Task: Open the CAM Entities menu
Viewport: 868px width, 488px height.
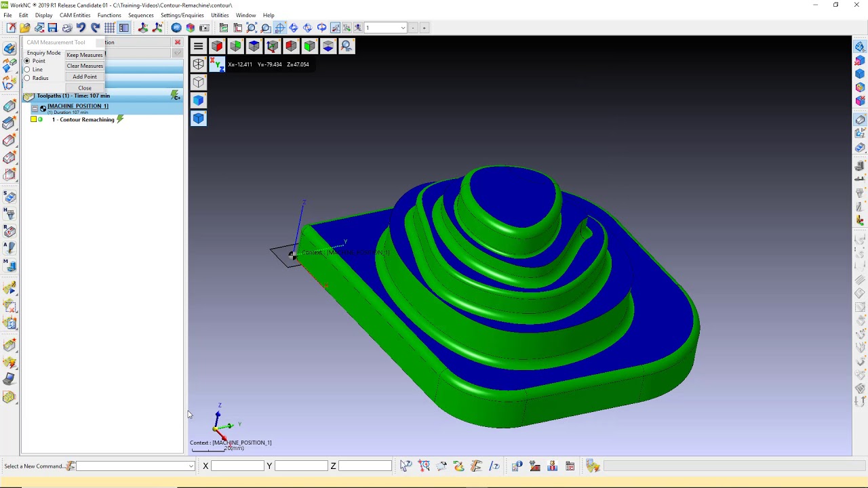Action: click(75, 15)
